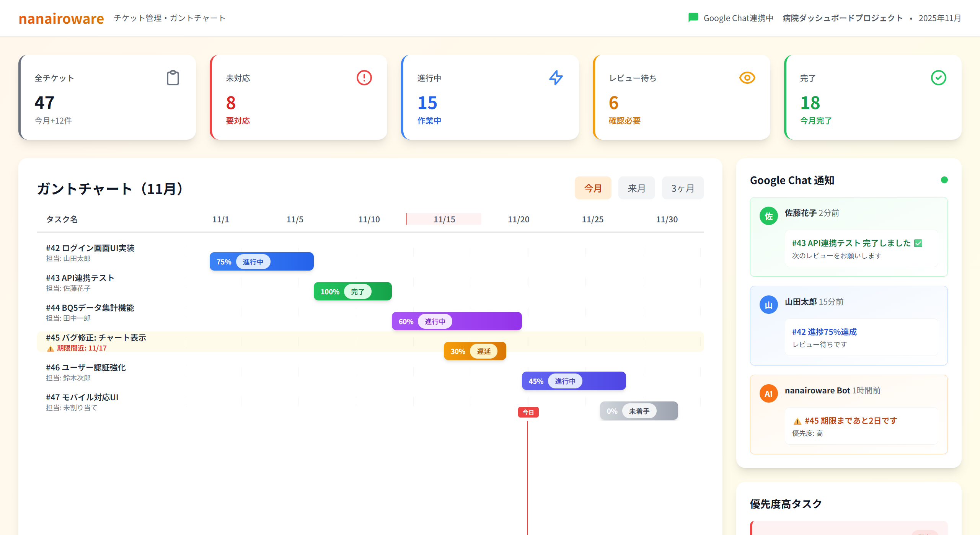Click the clipboard icon on 全チケット card

pyautogui.click(x=173, y=78)
